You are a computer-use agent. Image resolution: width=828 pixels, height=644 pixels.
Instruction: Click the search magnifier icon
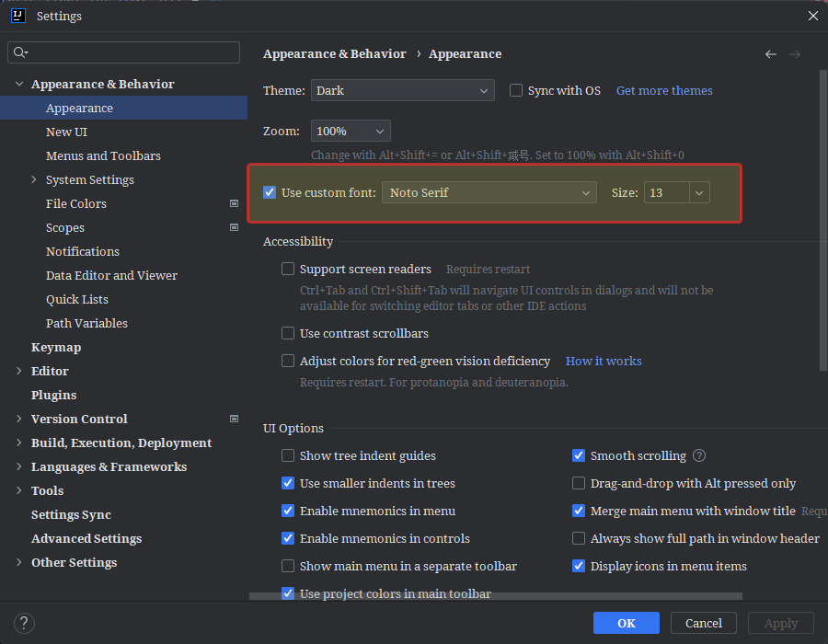[x=19, y=52]
